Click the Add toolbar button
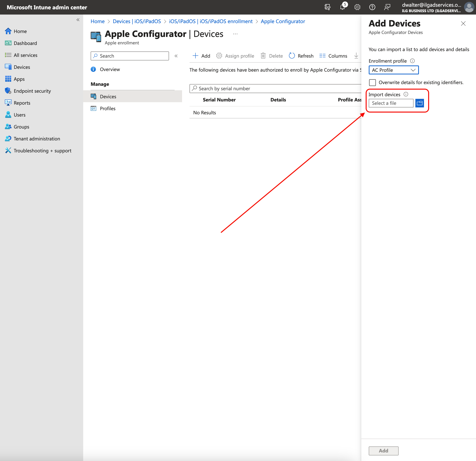The image size is (476, 461). [201, 56]
